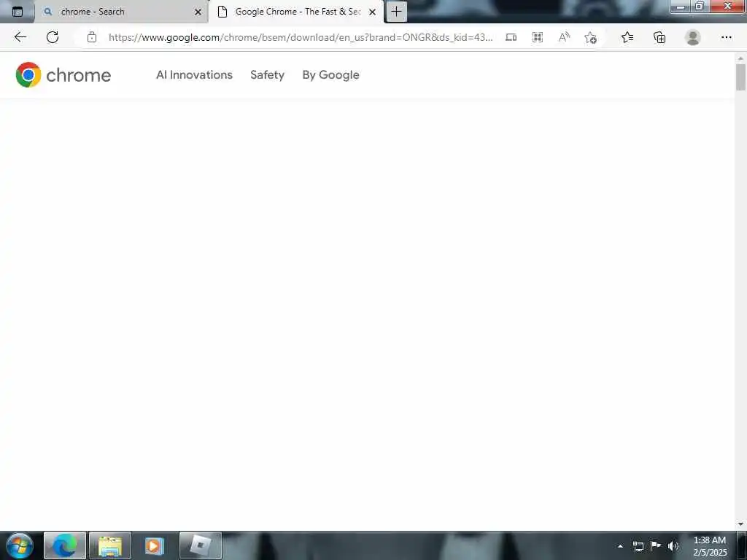Restore down the browser window
The width and height of the screenshot is (747, 560).
pos(700,6)
